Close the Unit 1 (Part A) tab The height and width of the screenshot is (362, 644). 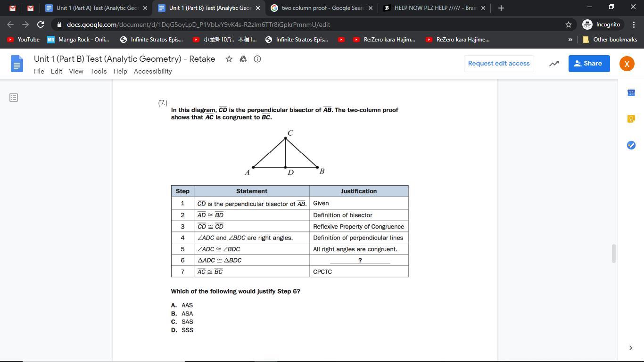click(x=145, y=8)
